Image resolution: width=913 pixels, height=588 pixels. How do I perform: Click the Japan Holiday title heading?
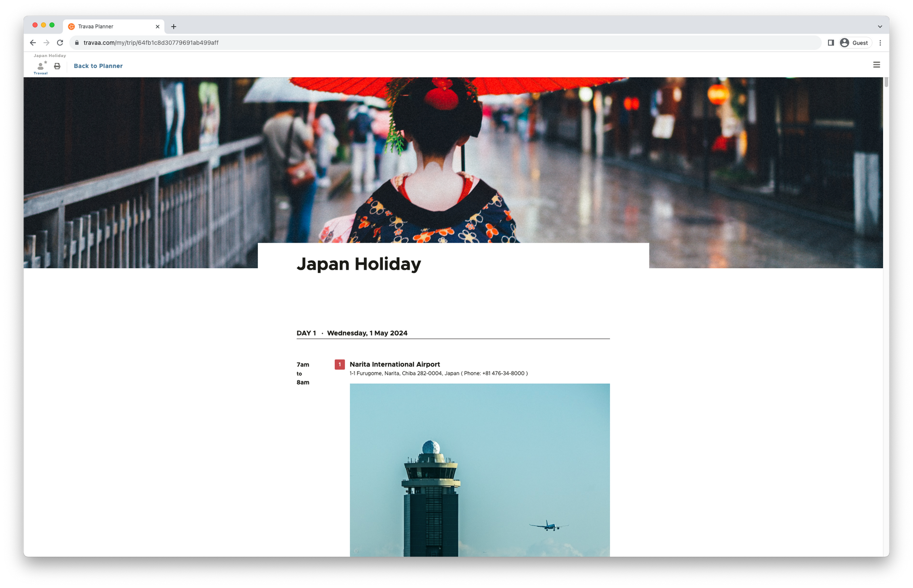click(359, 264)
